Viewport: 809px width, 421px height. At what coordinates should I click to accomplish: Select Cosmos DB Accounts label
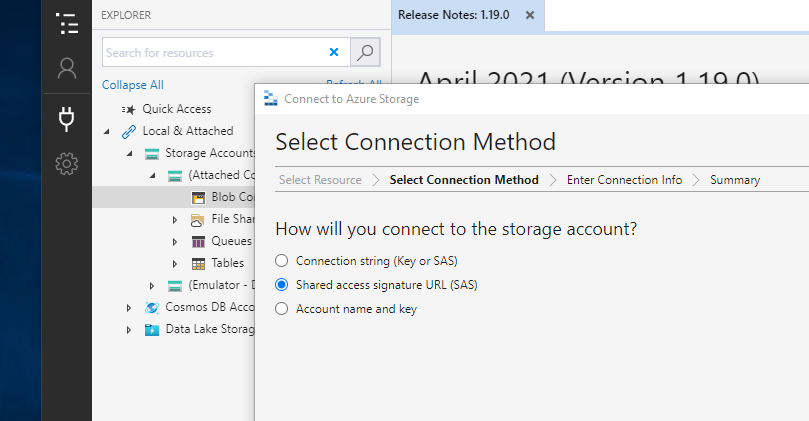[209, 307]
